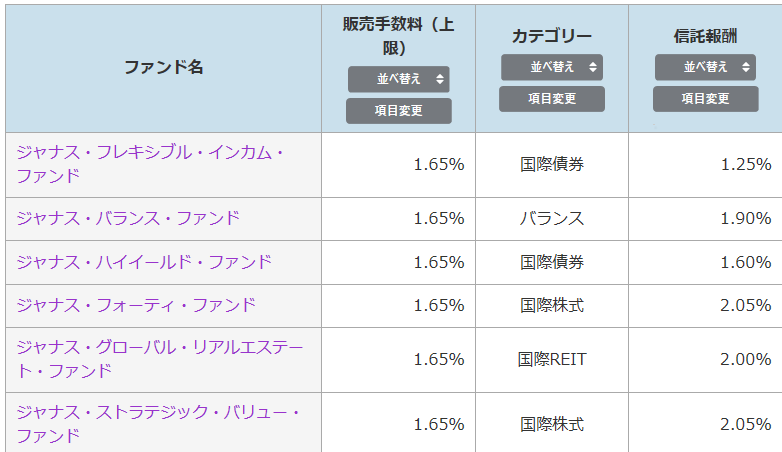The width and height of the screenshot is (782, 452).
Task: Open ジャナス・バランス・ファンド link
Action: click(128, 219)
